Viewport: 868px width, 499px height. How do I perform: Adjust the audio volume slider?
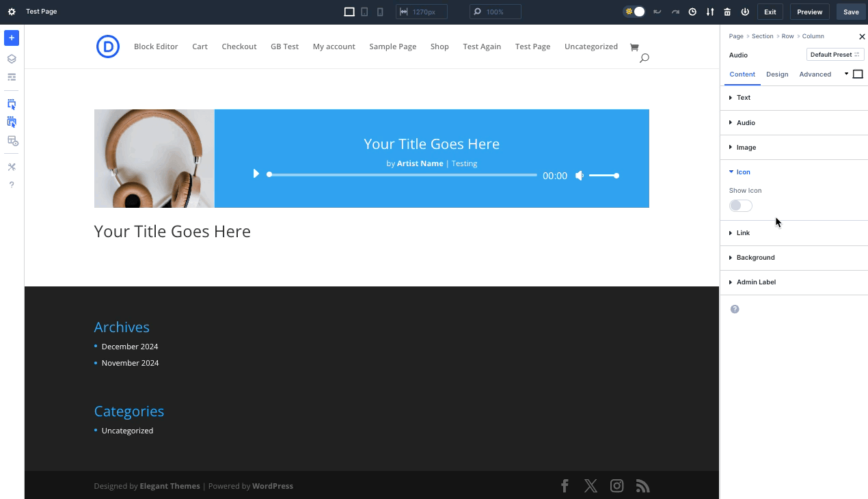click(603, 176)
